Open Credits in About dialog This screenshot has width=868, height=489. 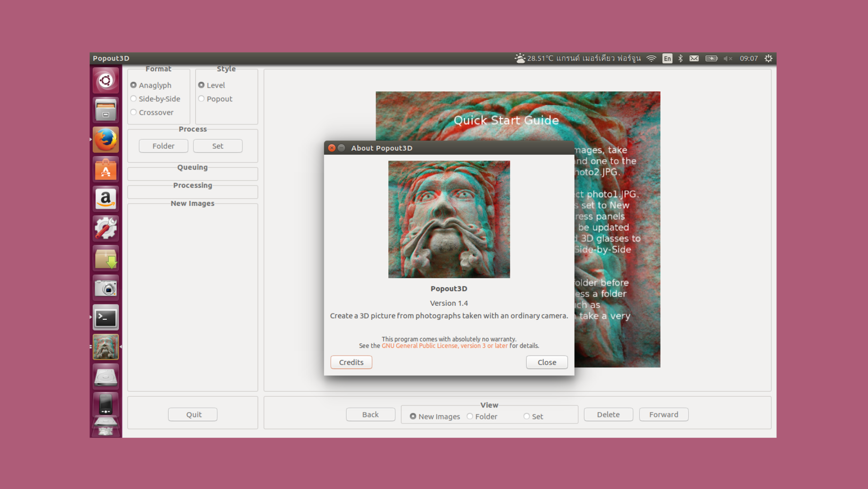pos(351,362)
